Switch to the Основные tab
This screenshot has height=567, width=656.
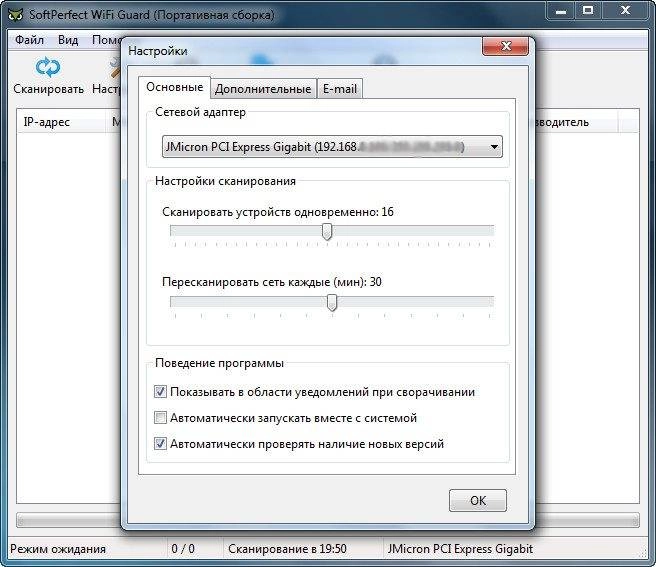(x=174, y=87)
